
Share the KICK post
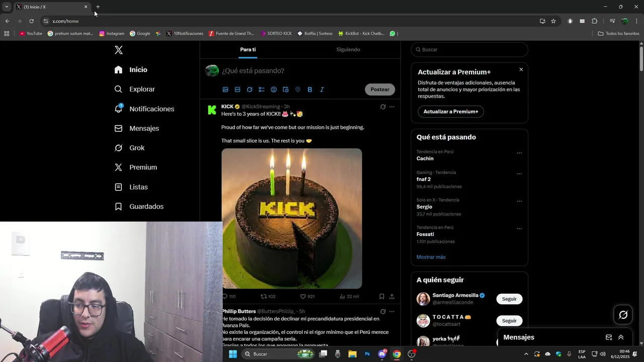tap(392, 297)
